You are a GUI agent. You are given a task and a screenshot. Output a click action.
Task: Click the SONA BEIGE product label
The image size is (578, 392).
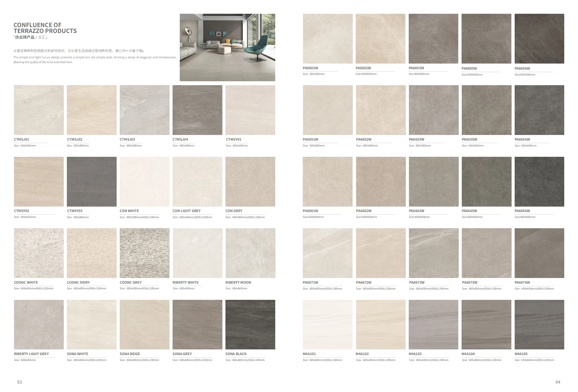click(130, 354)
